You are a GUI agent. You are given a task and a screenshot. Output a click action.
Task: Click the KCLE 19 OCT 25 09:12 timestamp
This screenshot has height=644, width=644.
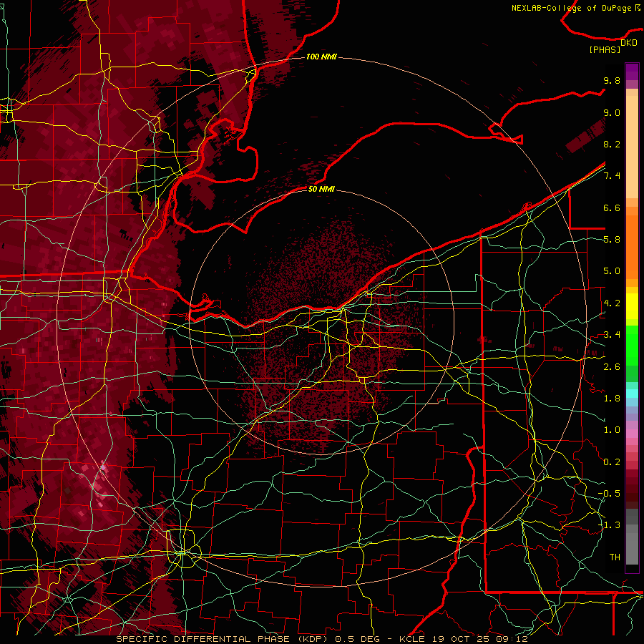pyautogui.click(x=463, y=639)
